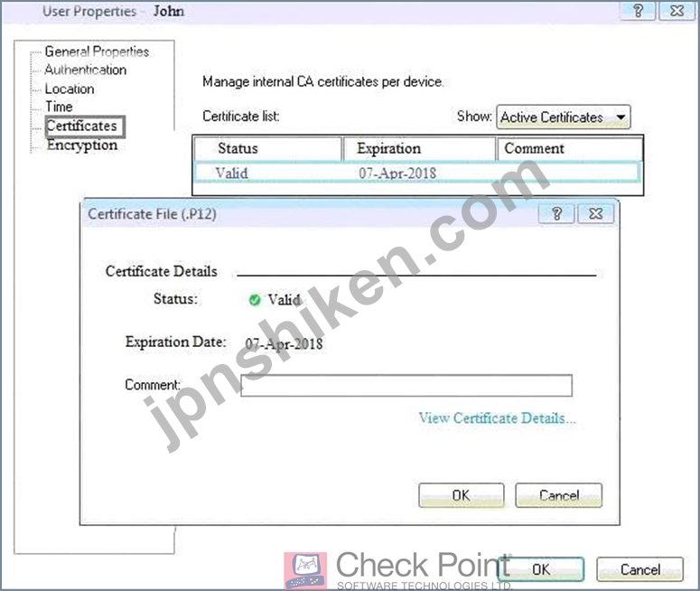Open General Properties in the tree
700x591 pixels.
pyautogui.click(x=97, y=52)
